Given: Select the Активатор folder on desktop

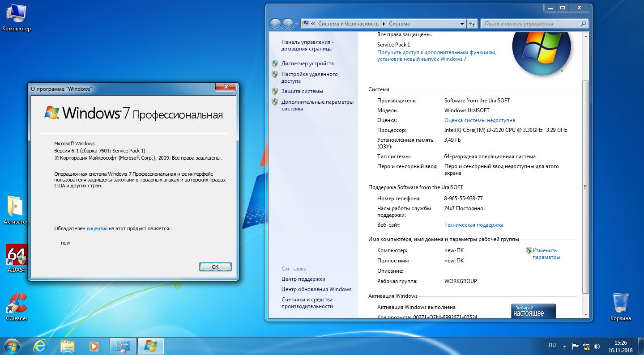Looking at the screenshot, I should click(16, 210).
